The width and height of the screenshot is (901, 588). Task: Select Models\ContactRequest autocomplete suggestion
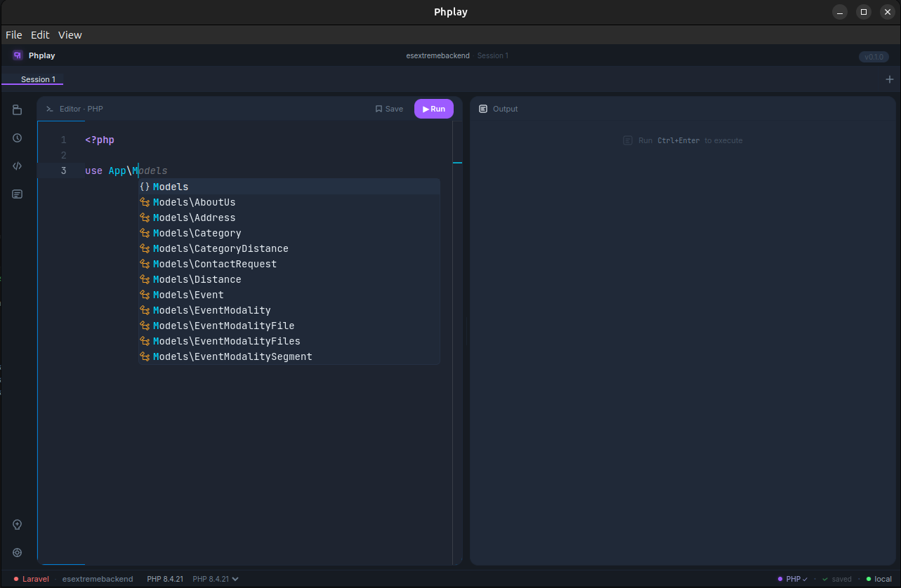coord(289,264)
